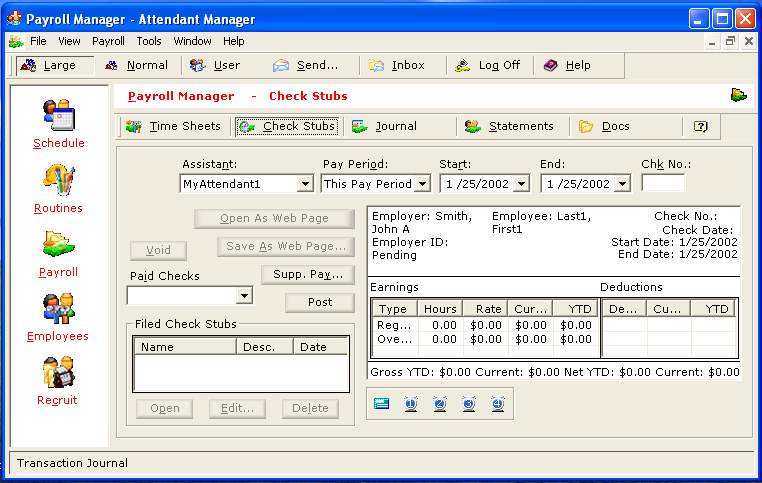Click the question mark help icon on tab bar

[701, 127]
